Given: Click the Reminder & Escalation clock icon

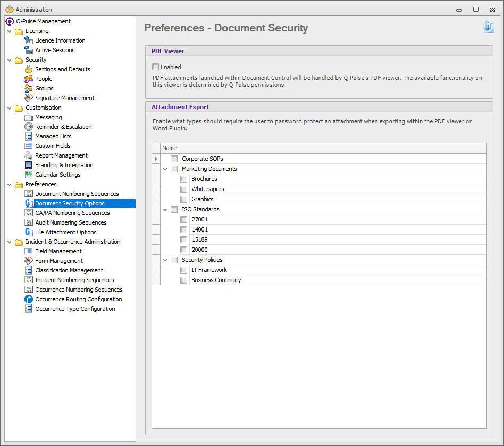Looking at the screenshot, I should click(29, 127).
